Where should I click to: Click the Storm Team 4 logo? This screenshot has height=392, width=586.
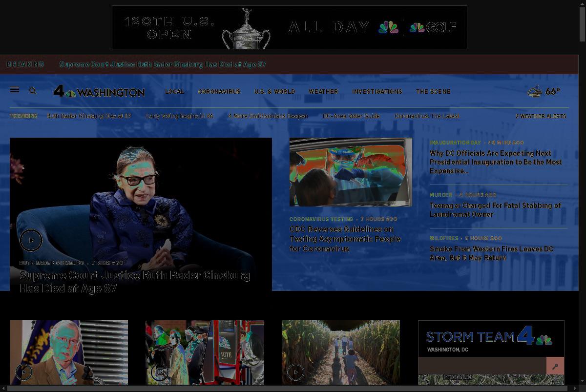click(x=489, y=336)
